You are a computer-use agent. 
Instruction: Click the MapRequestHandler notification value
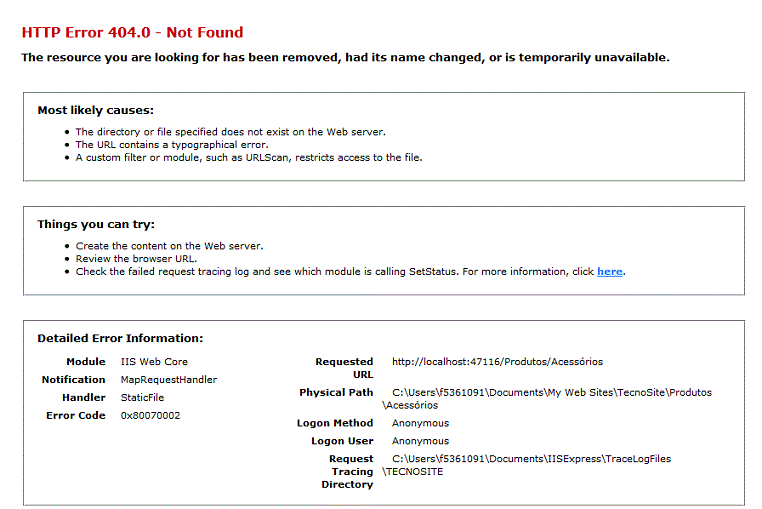point(169,380)
